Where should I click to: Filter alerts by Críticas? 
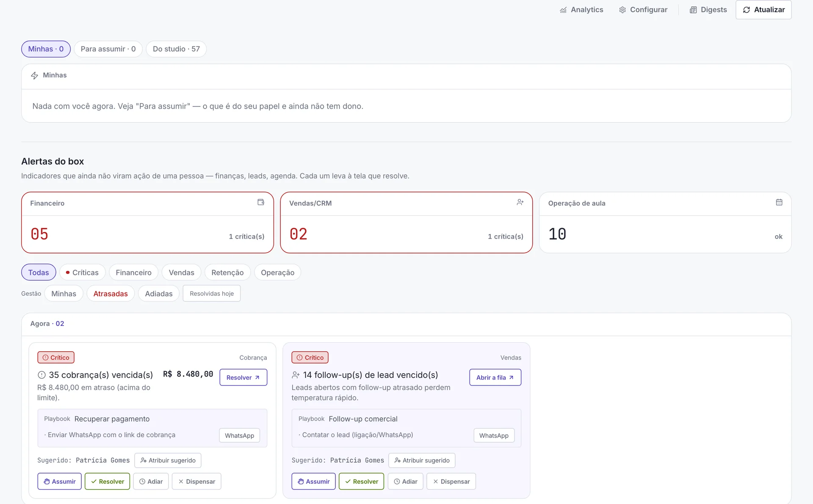pos(82,273)
